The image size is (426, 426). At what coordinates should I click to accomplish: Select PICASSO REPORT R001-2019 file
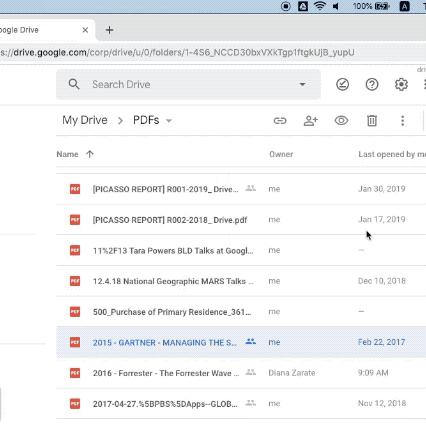[x=241, y=189]
